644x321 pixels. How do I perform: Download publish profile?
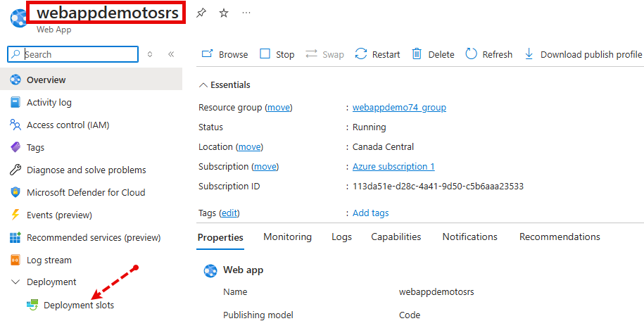click(x=583, y=54)
